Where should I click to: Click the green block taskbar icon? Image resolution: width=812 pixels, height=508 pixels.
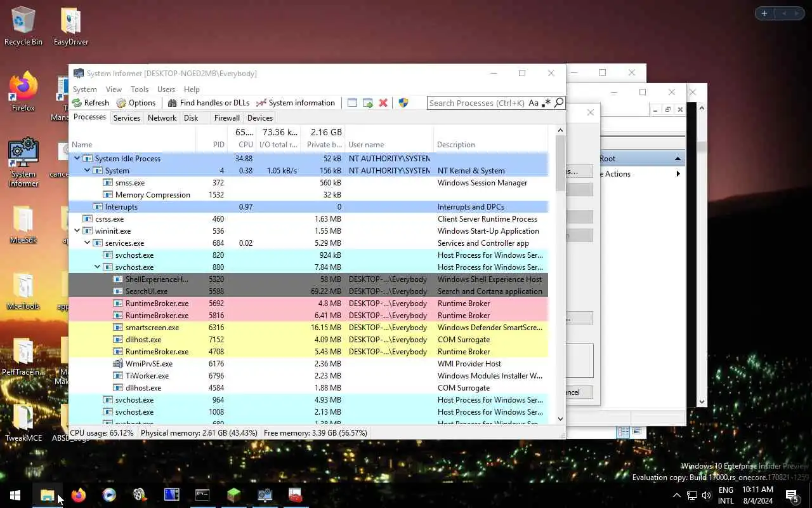pyautogui.click(x=233, y=495)
